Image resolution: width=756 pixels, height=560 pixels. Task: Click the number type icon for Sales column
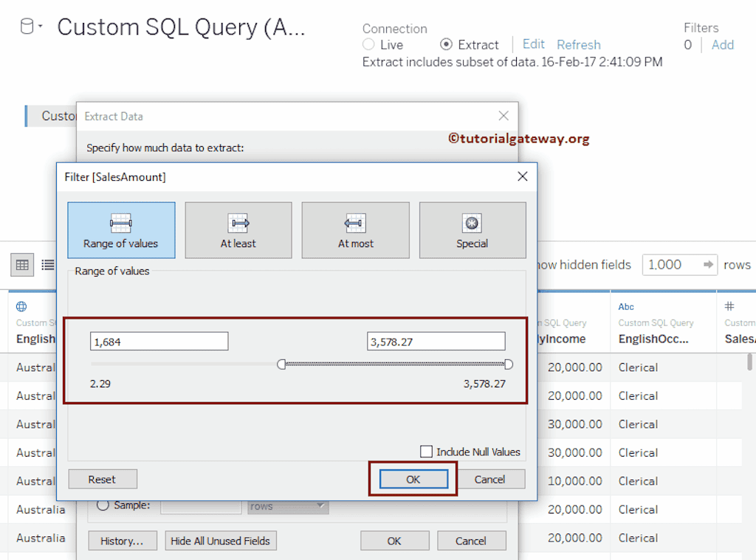[729, 306]
